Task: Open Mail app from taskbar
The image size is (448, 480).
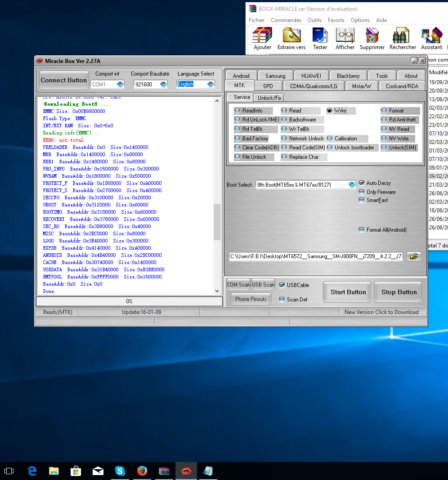Action: (98, 471)
